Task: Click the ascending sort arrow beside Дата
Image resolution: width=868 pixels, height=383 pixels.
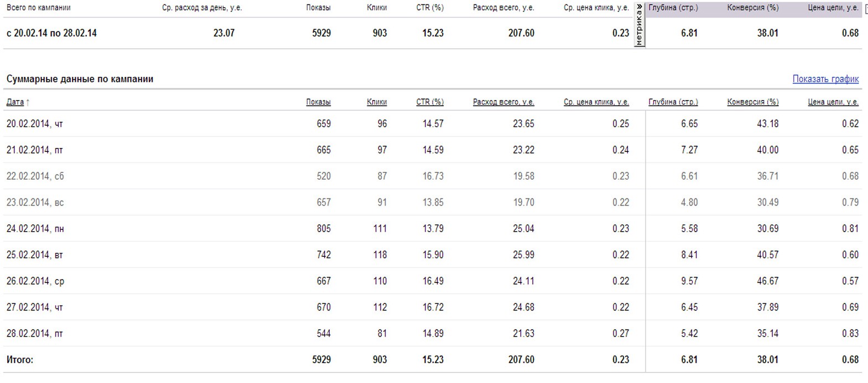Action: point(28,102)
